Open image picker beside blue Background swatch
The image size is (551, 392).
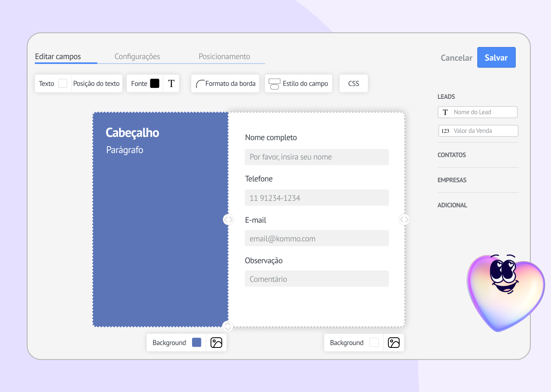pos(216,343)
